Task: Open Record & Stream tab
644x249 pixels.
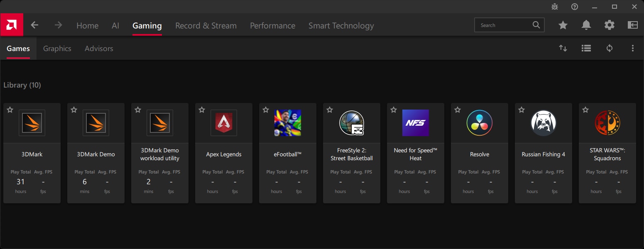Action: point(206,26)
